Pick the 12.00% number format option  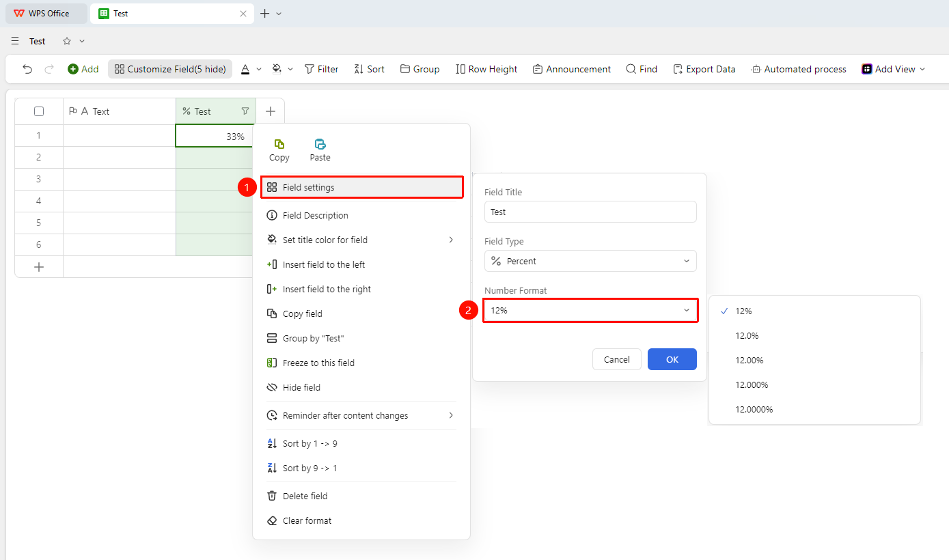tap(814, 360)
